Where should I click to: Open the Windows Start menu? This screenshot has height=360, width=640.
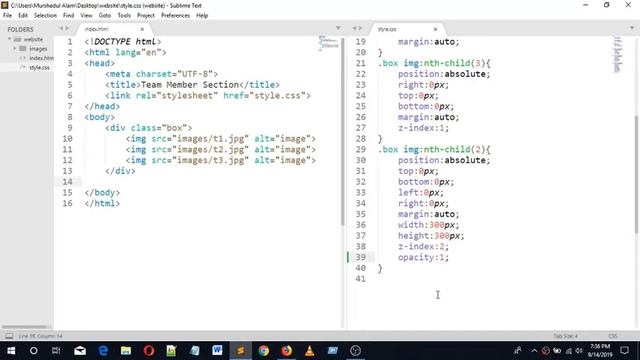pos(11,351)
